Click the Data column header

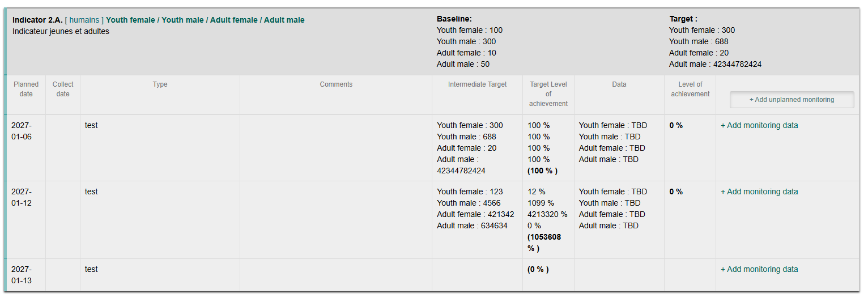[x=619, y=84]
